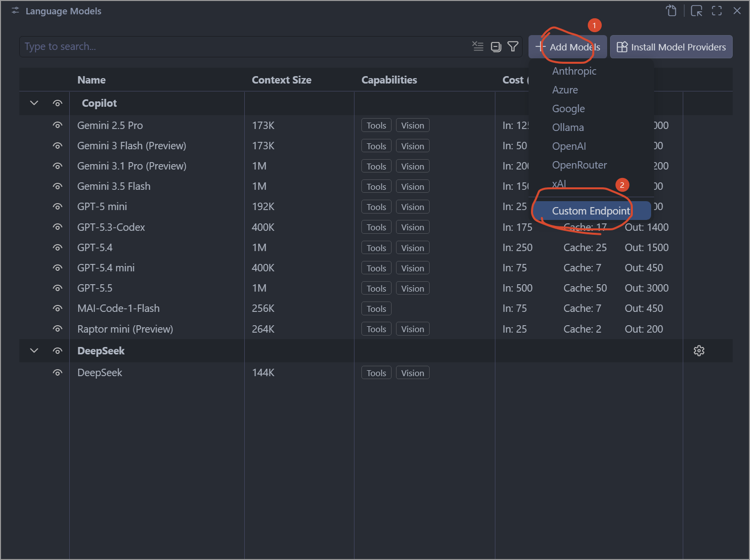This screenshot has height=560, width=750.
Task: Select OpenRouter as the provider
Action: (x=579, y=165)
